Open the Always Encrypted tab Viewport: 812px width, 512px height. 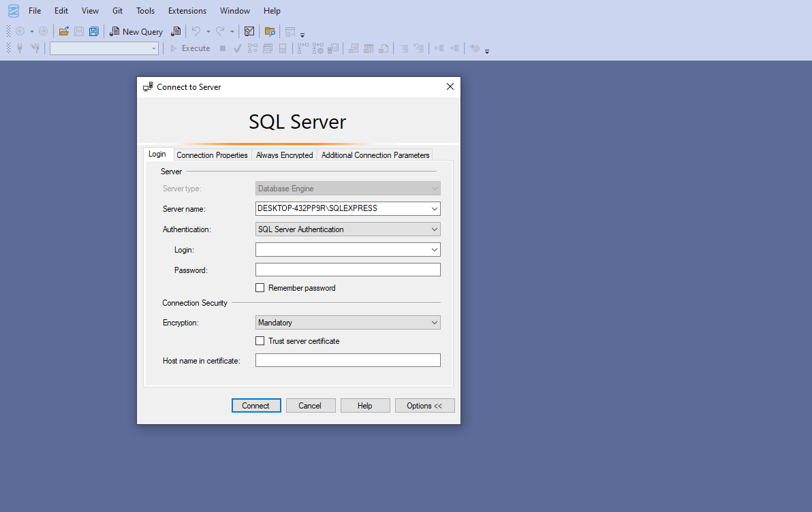pos(284,155)
